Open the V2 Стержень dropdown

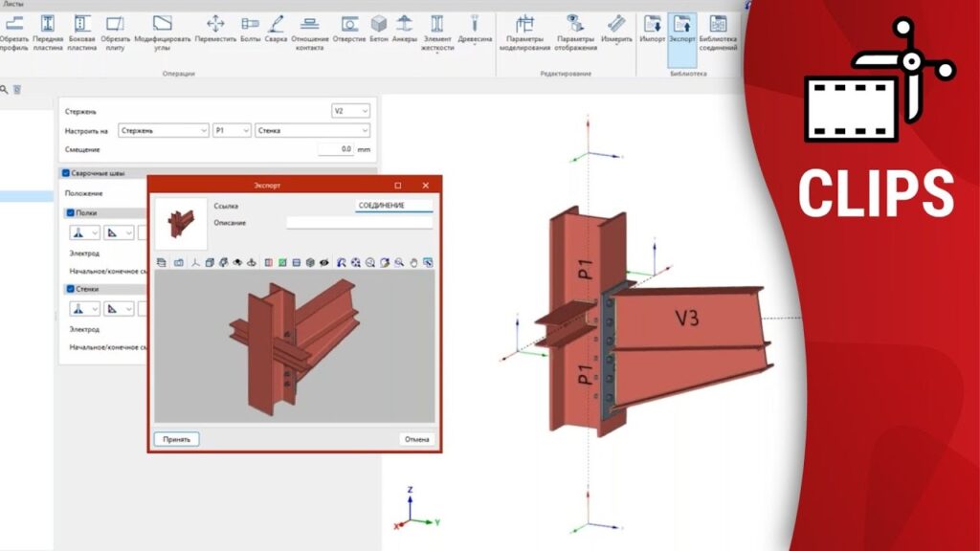350,111
